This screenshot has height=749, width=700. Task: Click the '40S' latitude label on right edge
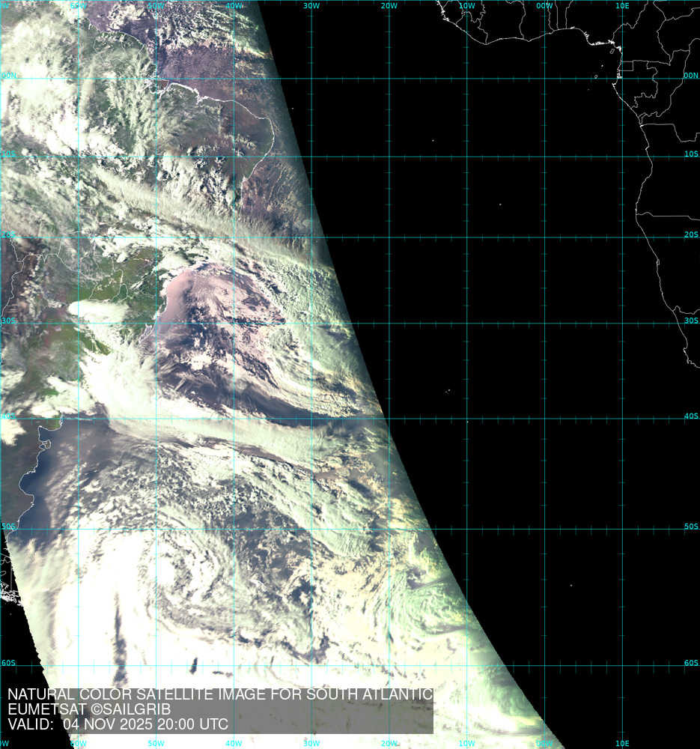click(x=690, y=416)
